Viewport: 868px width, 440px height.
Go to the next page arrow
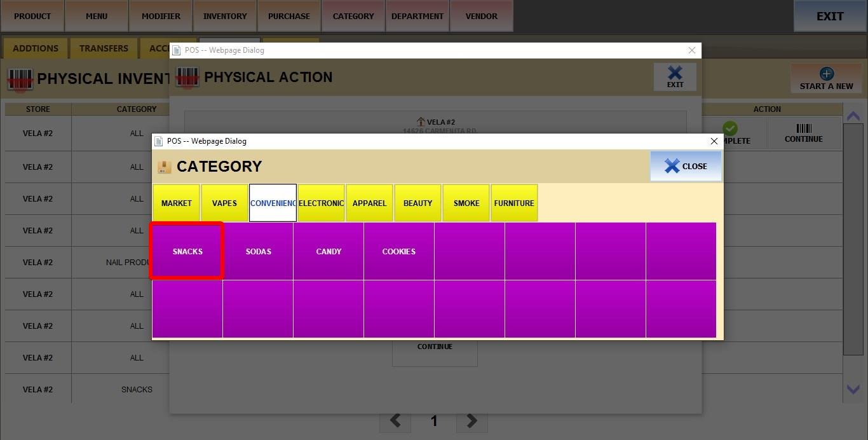click(471, 420)
